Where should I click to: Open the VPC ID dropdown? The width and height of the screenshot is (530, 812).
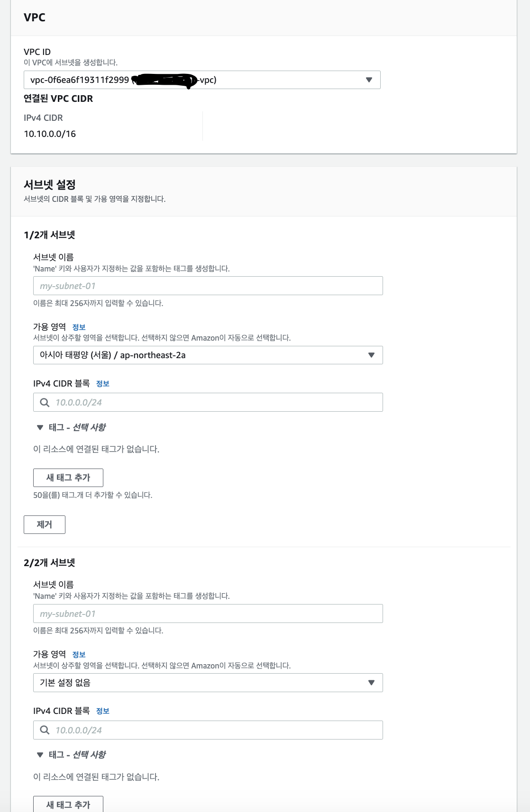click(202, 80)
